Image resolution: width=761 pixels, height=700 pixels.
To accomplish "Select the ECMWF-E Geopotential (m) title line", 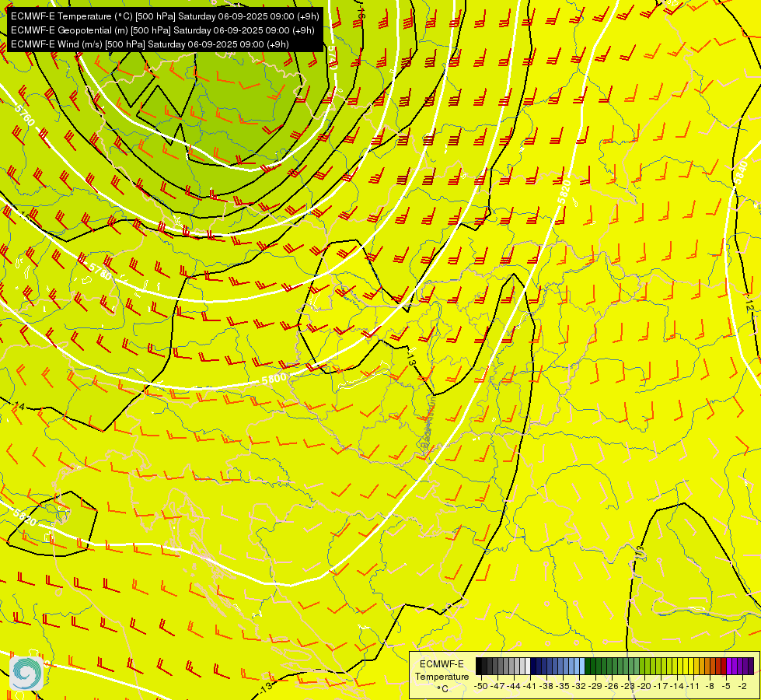I will pos(162,30).
